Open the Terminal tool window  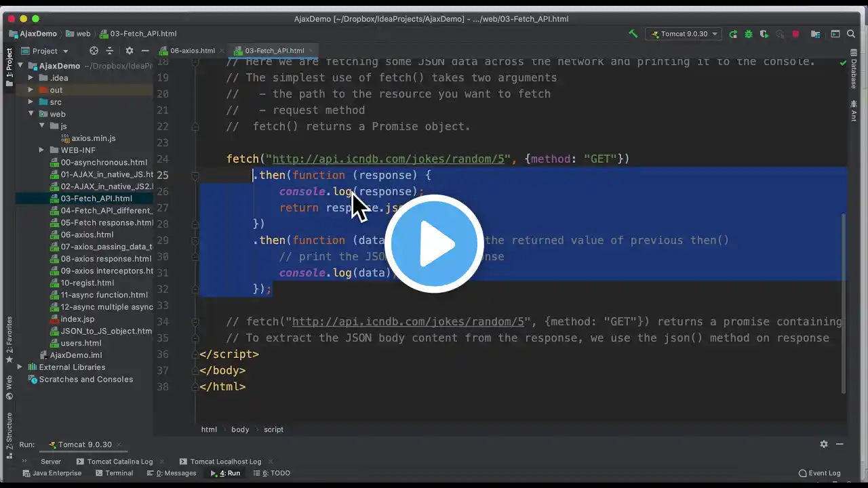(114, 473)
